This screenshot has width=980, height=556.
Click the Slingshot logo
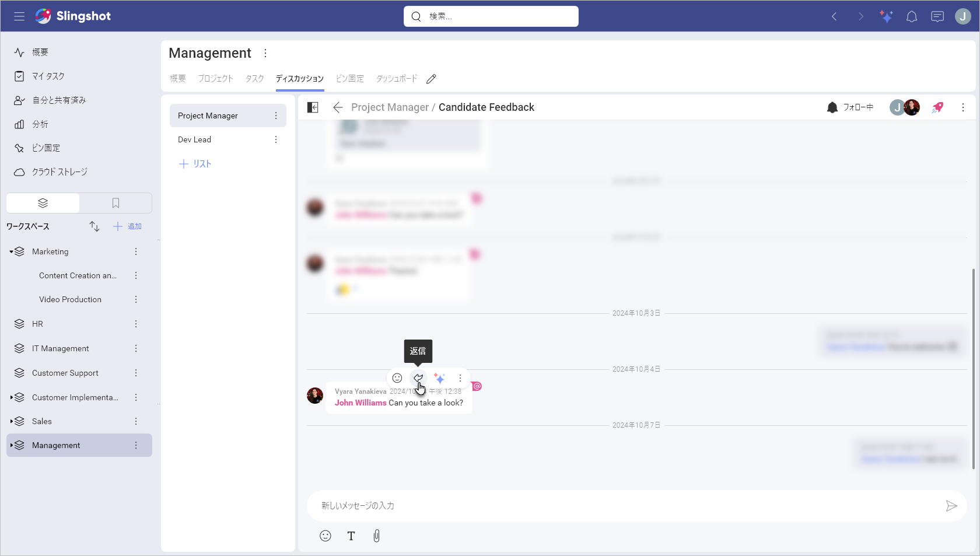click(x=73, y=16)
